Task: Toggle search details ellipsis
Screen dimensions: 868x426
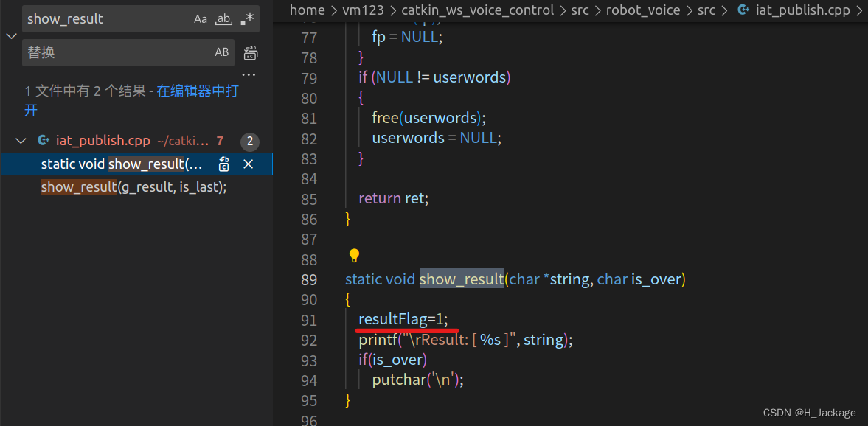Action: (x=249, y=74)
